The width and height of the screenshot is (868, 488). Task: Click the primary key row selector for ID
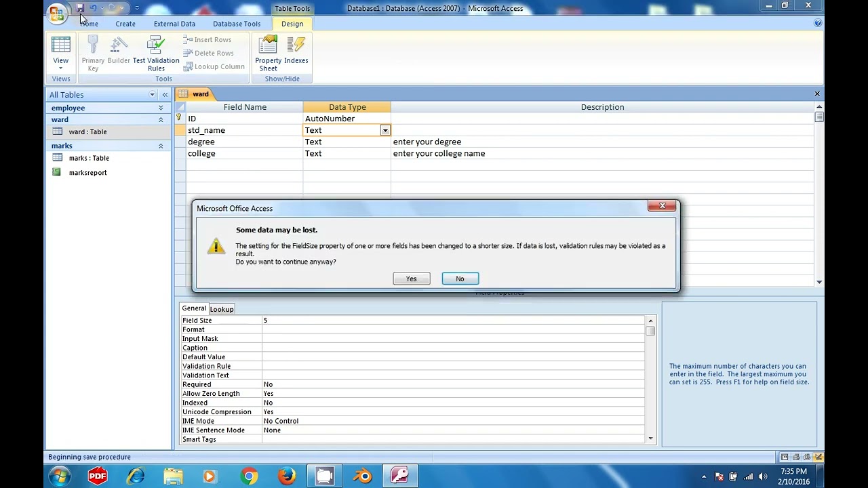coord(180,119)
